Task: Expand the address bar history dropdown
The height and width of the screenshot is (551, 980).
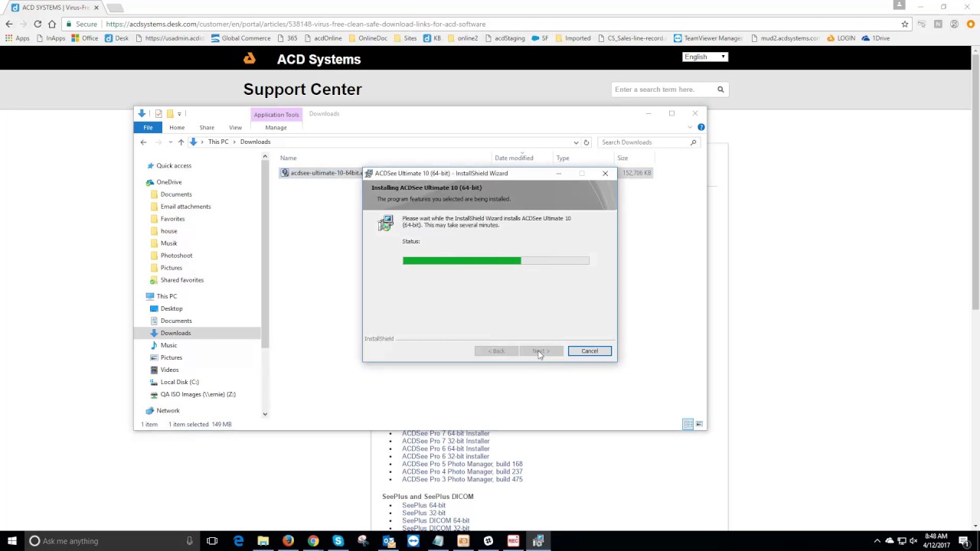Action: click(576, 142)
